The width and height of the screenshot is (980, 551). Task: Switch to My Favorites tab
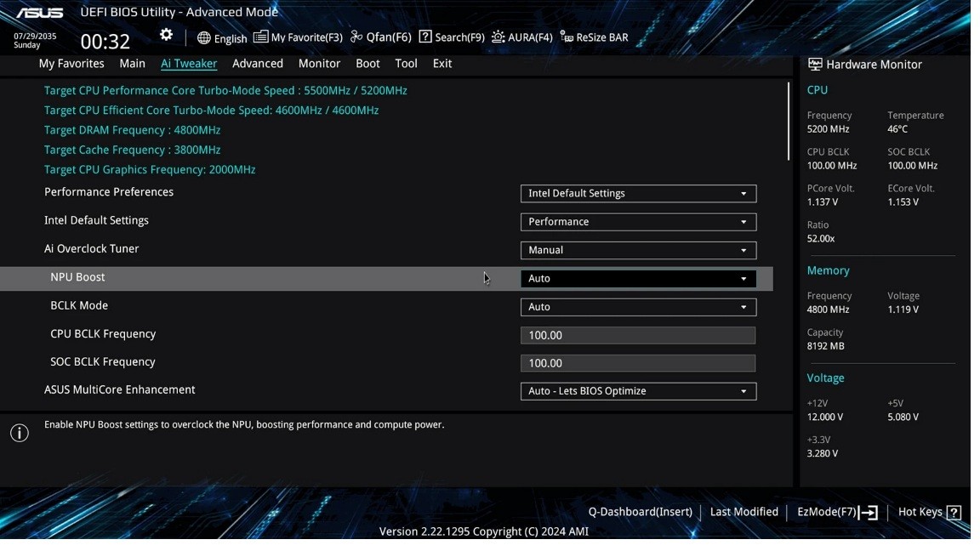point(71,64)
